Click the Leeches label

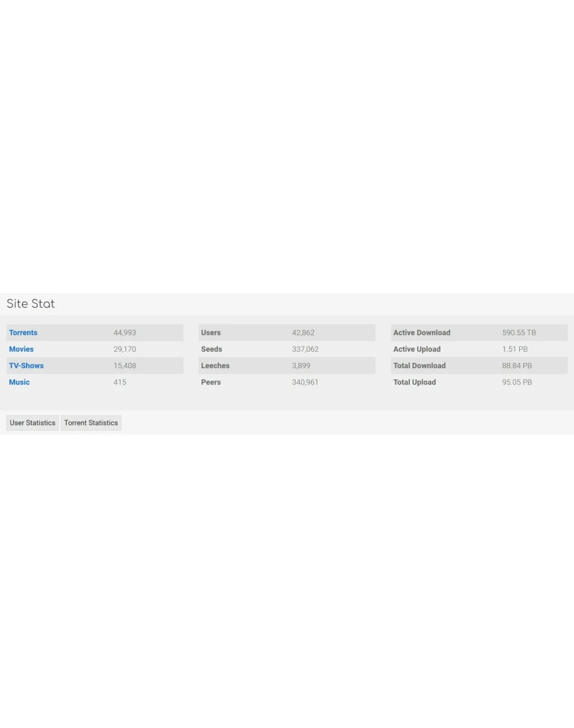215,366
